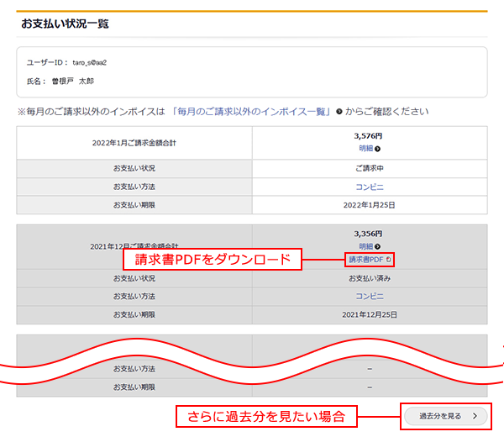Click the 2022年1月ご請求金額合計 header cell
This screenshot has height=437, width=504.
(134, 142)
